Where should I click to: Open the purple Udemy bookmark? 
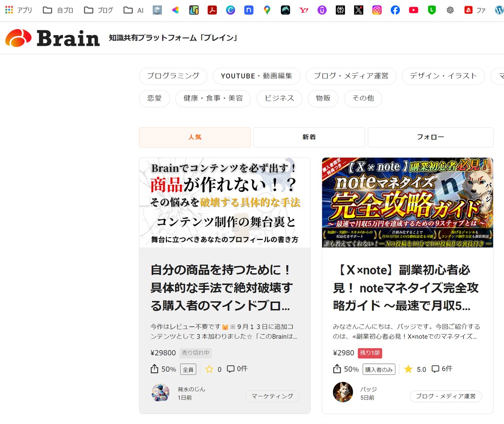click(x=322, y=10)
